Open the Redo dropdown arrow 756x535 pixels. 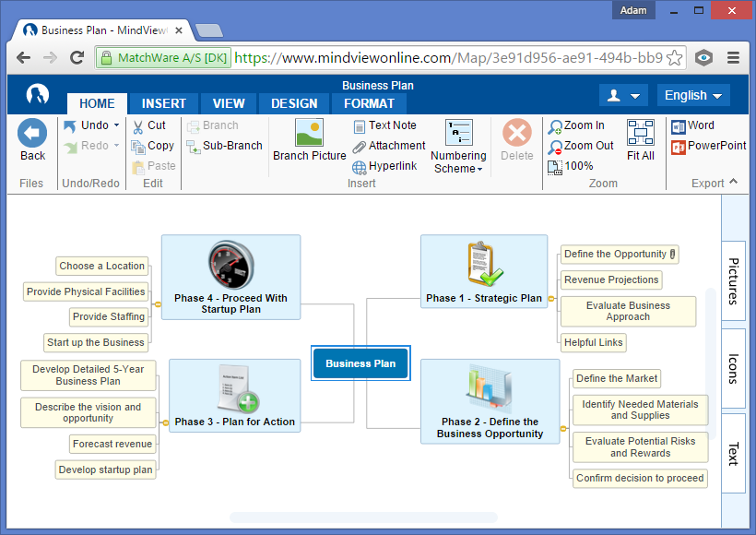pos(117,146)
